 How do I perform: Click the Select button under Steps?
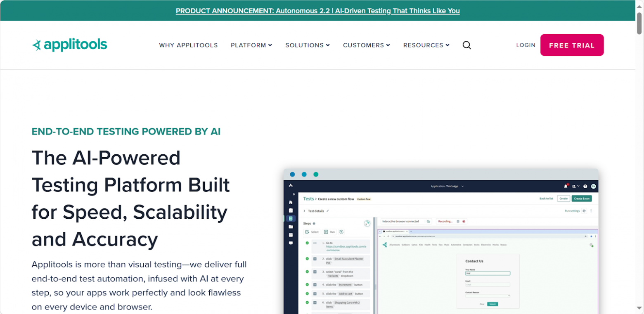312,232
